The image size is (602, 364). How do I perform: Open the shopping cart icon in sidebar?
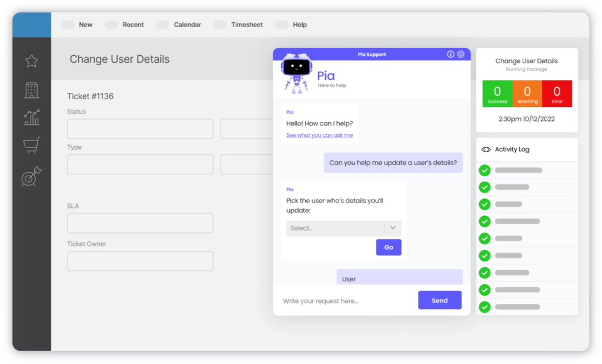click(x=32, y=145)
